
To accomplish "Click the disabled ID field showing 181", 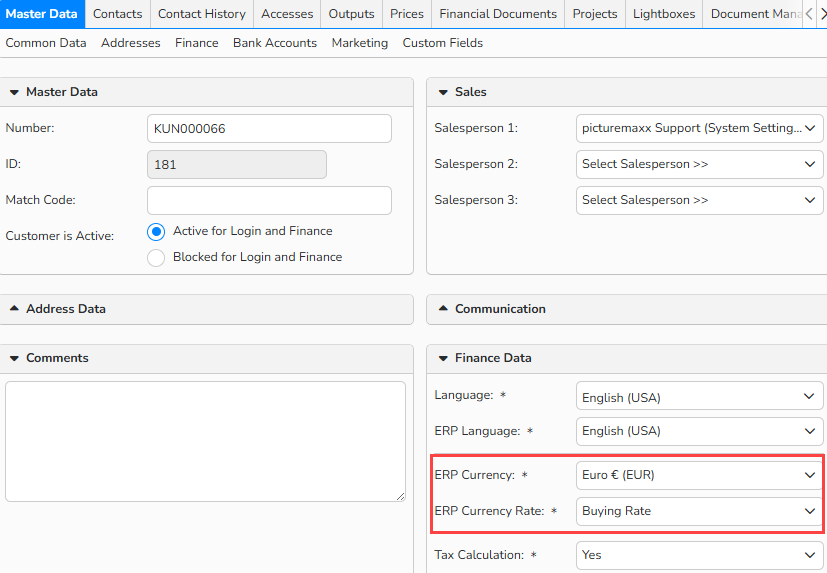I will point(237,165).
